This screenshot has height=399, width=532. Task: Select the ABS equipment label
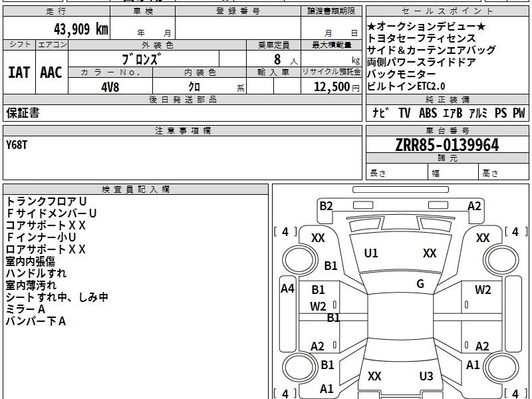[428, 112]
